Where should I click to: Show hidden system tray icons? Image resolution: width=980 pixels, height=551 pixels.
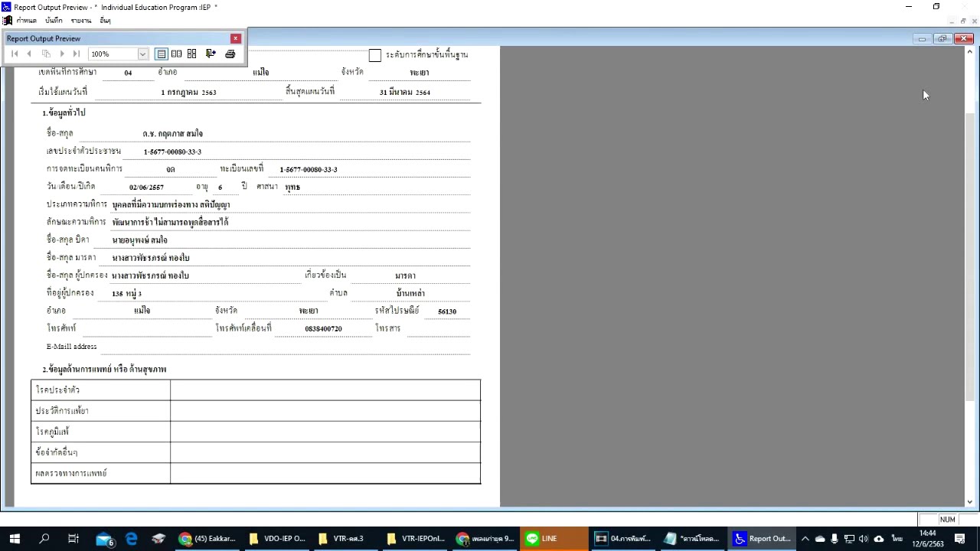pos(805,539)
